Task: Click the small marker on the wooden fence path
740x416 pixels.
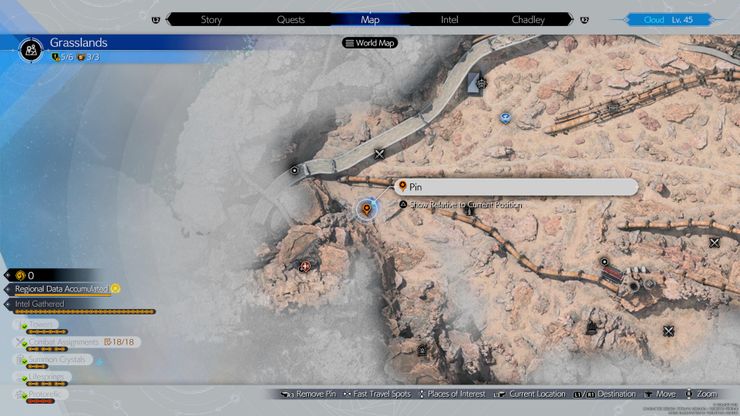Action: click(x=469, y=212)
